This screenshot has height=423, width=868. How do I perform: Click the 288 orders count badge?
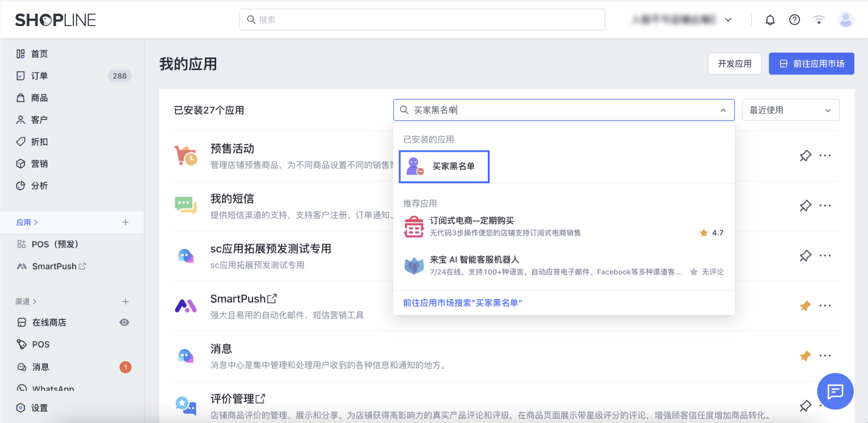(x=120, y=76)
